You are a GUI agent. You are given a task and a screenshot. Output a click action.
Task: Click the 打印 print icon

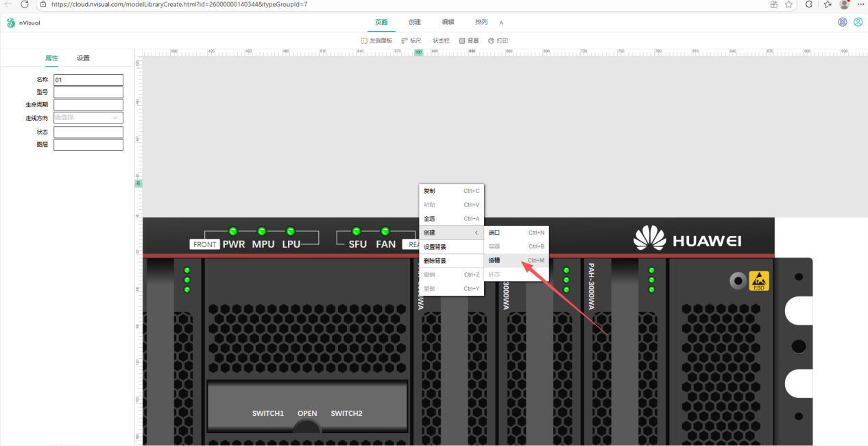pyautogui.click(x=491, y=41)
